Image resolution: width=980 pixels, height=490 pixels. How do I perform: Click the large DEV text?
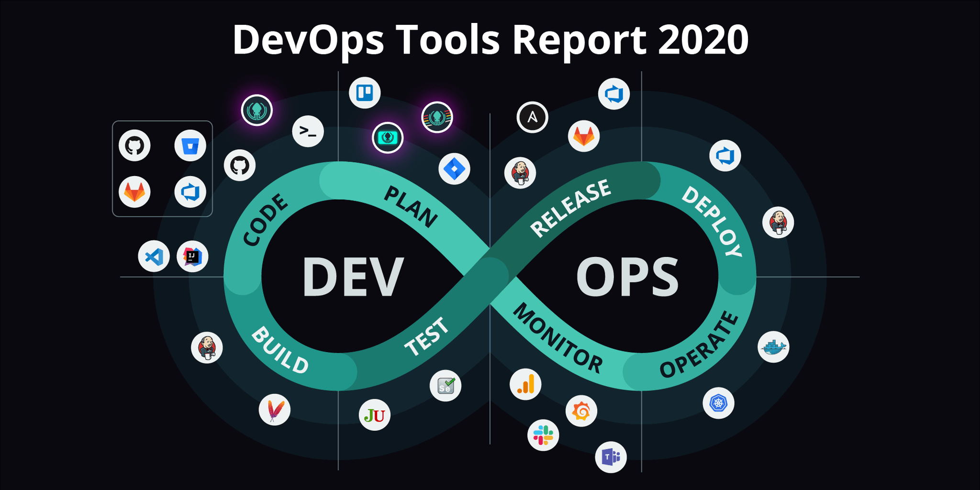coord(353,278)
